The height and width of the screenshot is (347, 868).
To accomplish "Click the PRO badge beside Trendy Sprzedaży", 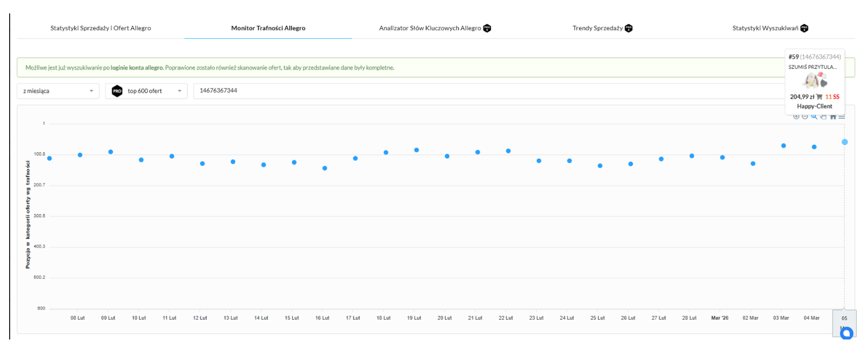I will click(629, 28).
